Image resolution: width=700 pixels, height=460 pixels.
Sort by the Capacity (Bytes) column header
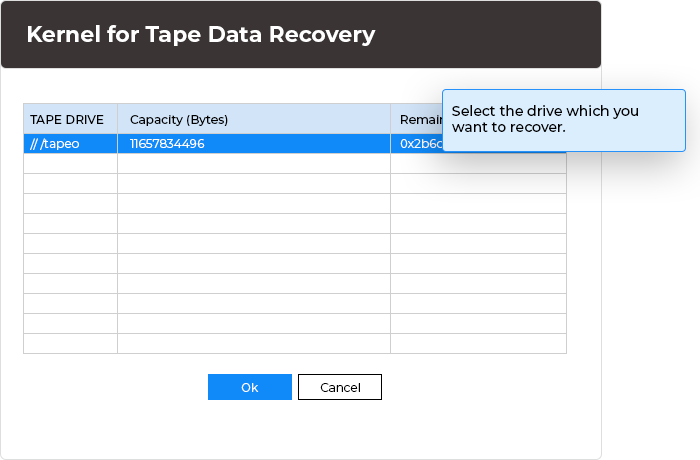(180, 119)
